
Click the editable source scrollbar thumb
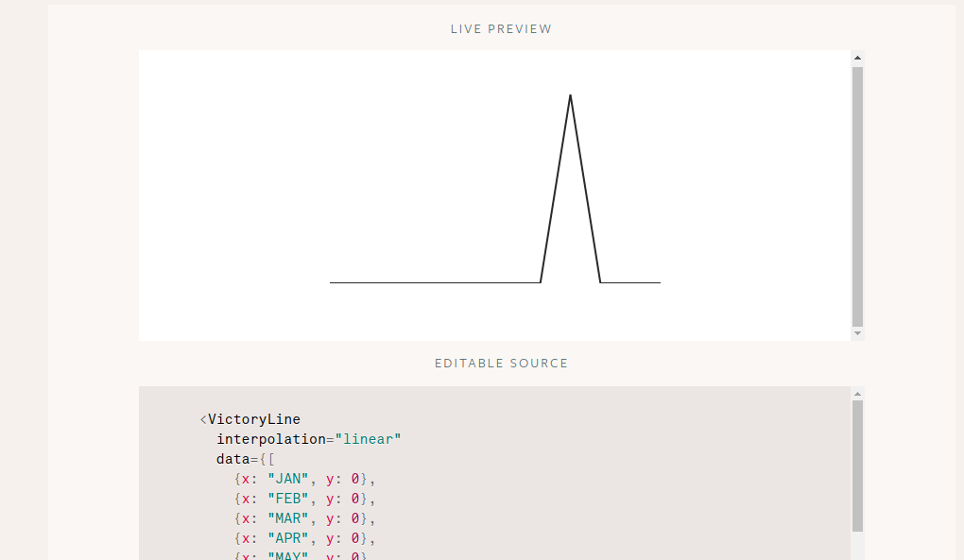pos(857,467)
